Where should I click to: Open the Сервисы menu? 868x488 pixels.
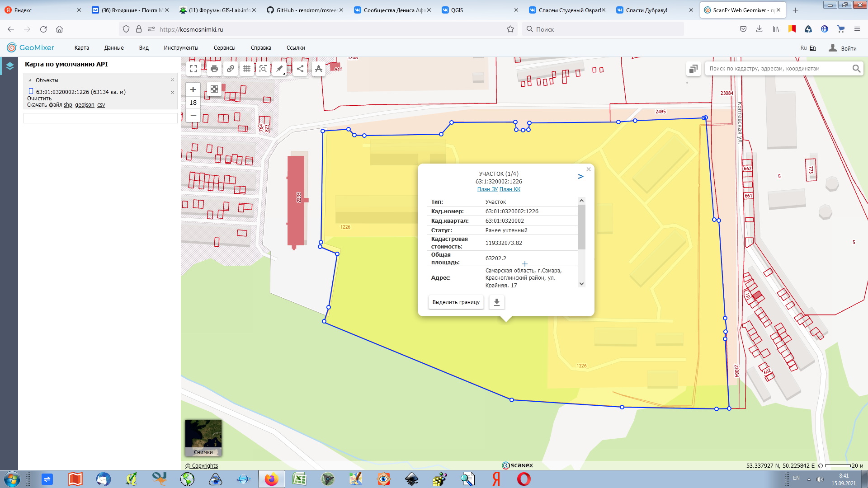pos(224,48)
